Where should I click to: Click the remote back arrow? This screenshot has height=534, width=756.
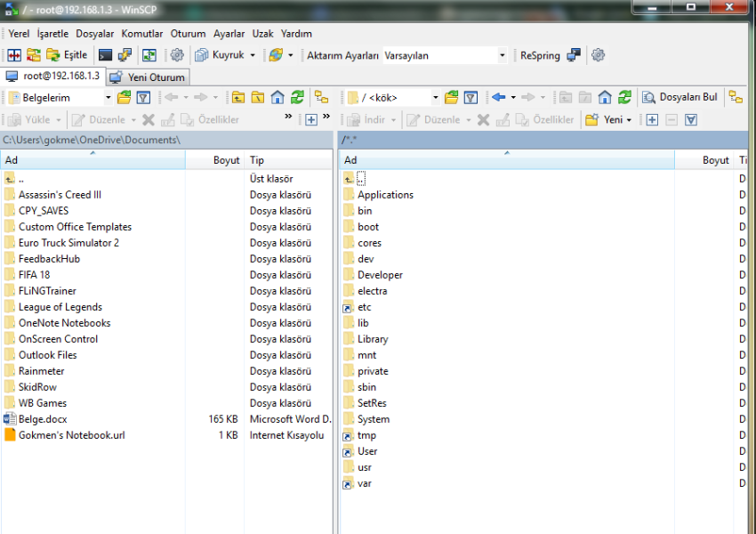click(498, 97)
